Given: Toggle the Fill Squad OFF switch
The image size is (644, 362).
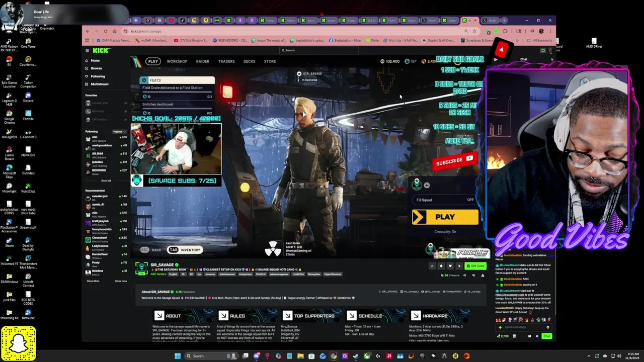Looking at the screenshot, I should (445, 200).
